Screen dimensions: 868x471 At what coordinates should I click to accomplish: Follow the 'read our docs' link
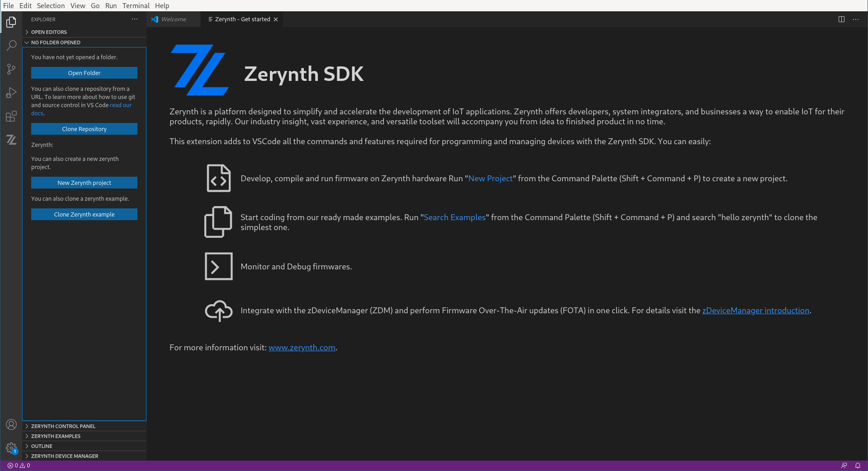pos(121,105)
